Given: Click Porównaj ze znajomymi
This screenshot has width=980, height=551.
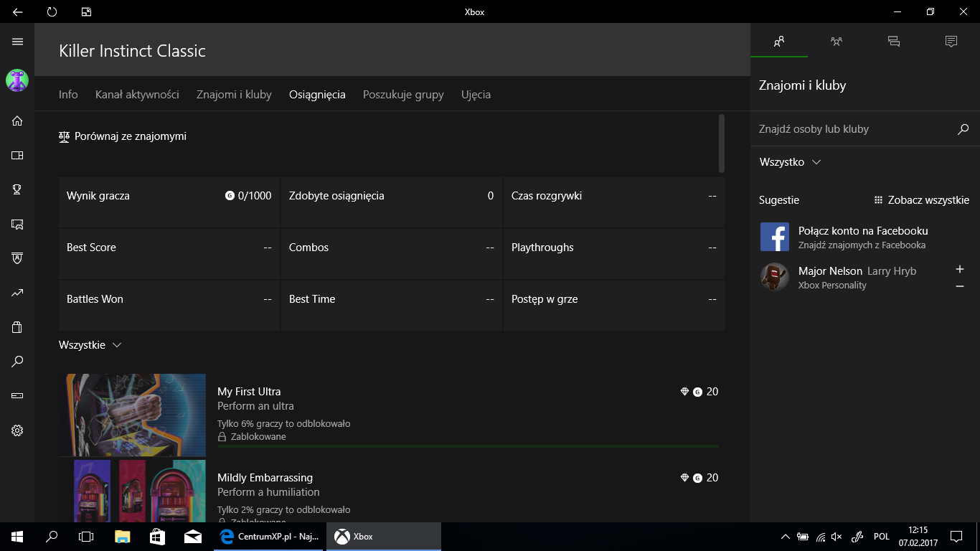Looking at the screenshot, I should pyautogui.click(x=123, y=136).
